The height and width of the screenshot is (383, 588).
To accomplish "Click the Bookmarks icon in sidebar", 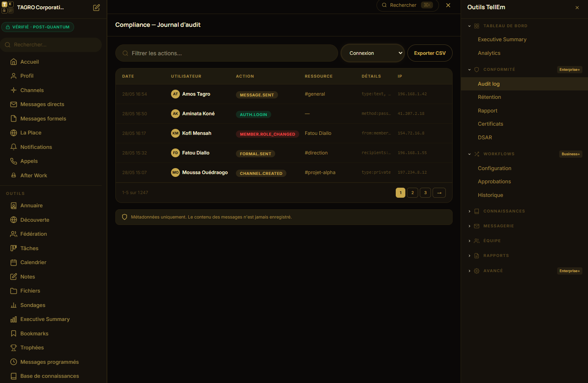I will (x=14, y=333).
